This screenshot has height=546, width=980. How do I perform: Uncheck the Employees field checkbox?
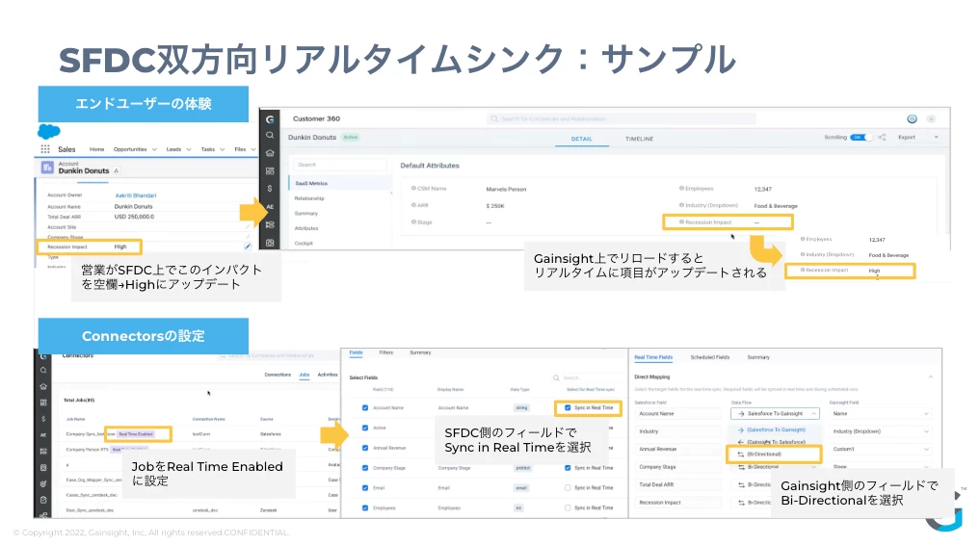(x=365, y=507)
